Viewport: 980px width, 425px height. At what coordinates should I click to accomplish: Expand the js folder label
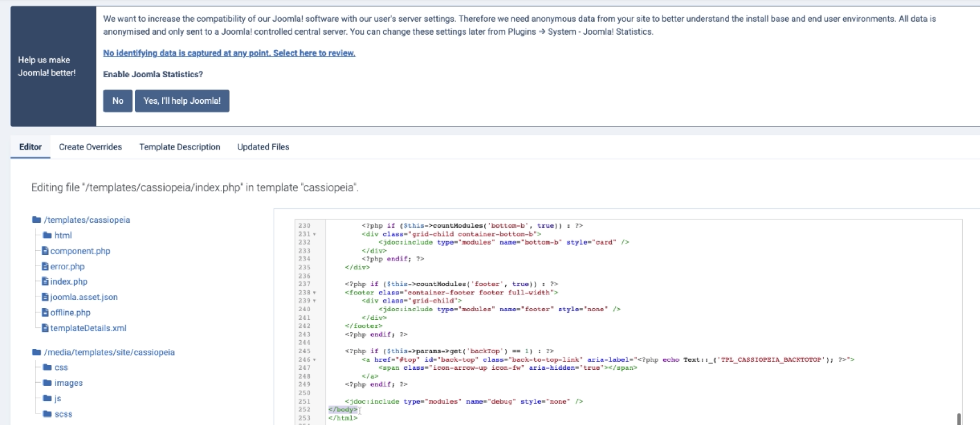(x=58, y=398)
